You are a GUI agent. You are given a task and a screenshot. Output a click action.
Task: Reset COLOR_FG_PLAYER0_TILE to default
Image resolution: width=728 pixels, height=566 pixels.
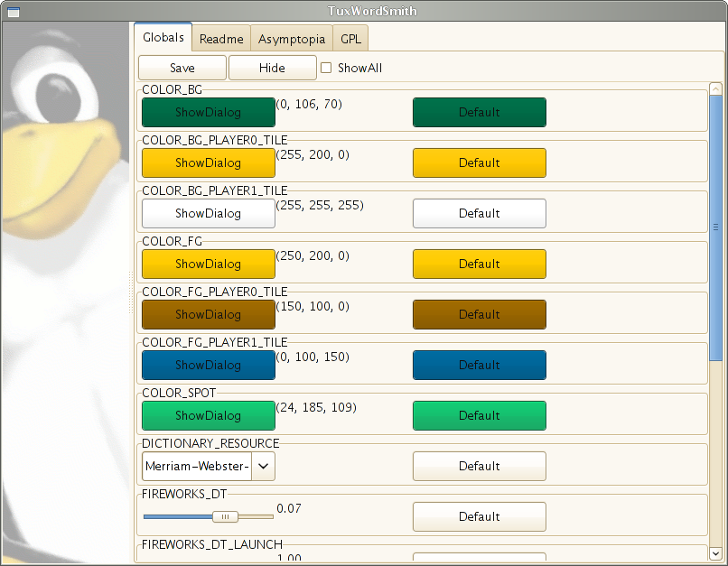tap(479, 314)
